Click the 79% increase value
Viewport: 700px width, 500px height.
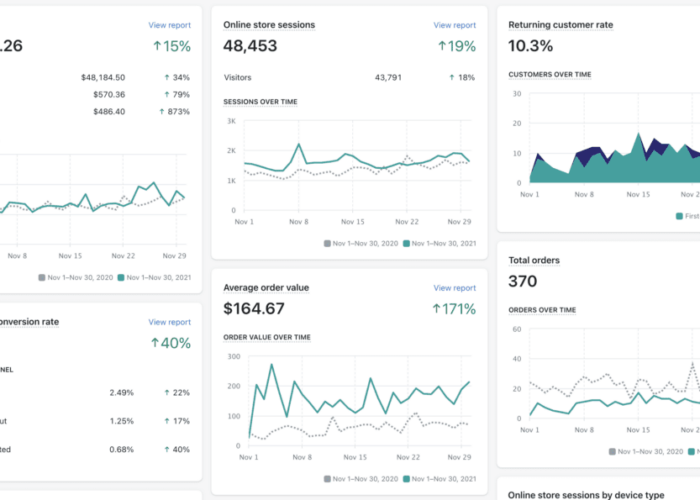(x=177, y=95)
